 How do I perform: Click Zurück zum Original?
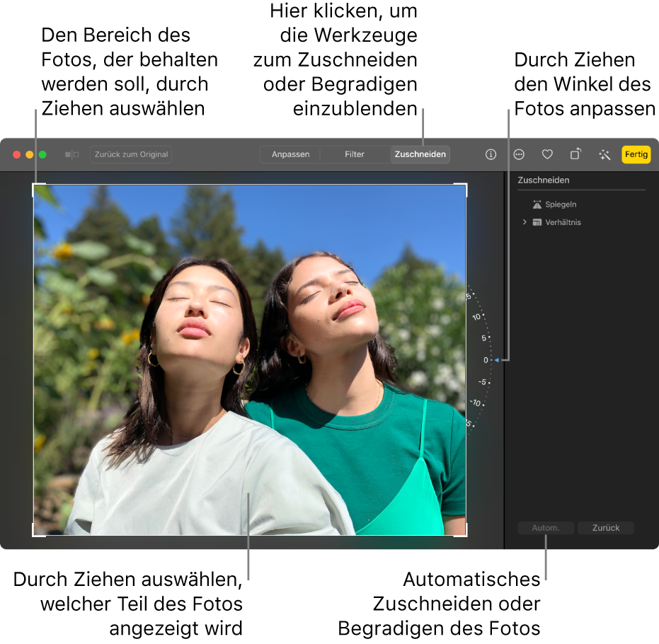pyautogui.click(x=130, y=154)
